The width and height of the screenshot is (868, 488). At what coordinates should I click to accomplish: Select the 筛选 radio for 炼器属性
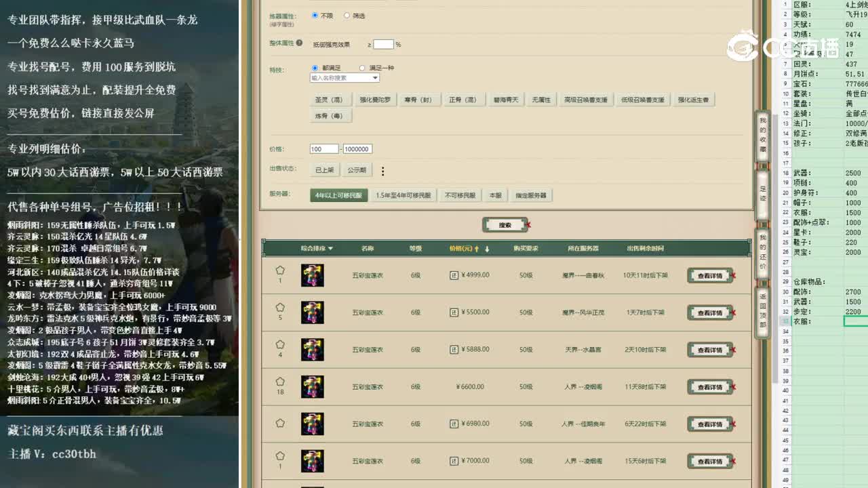tap(347, 16)
